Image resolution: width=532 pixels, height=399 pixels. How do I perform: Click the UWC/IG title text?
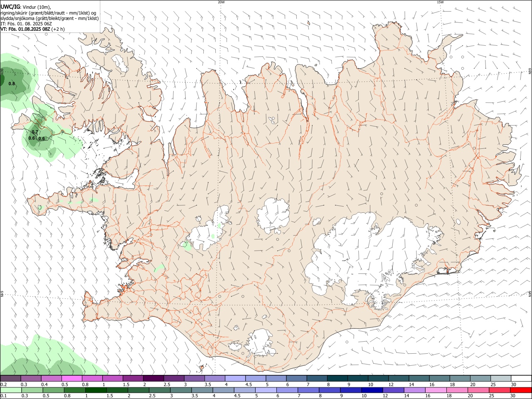point(10,7)
